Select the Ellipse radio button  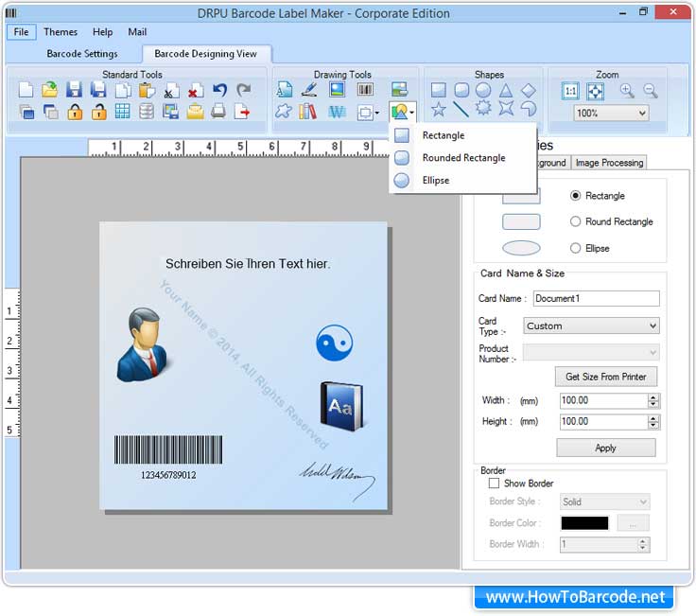click(575, 248)
